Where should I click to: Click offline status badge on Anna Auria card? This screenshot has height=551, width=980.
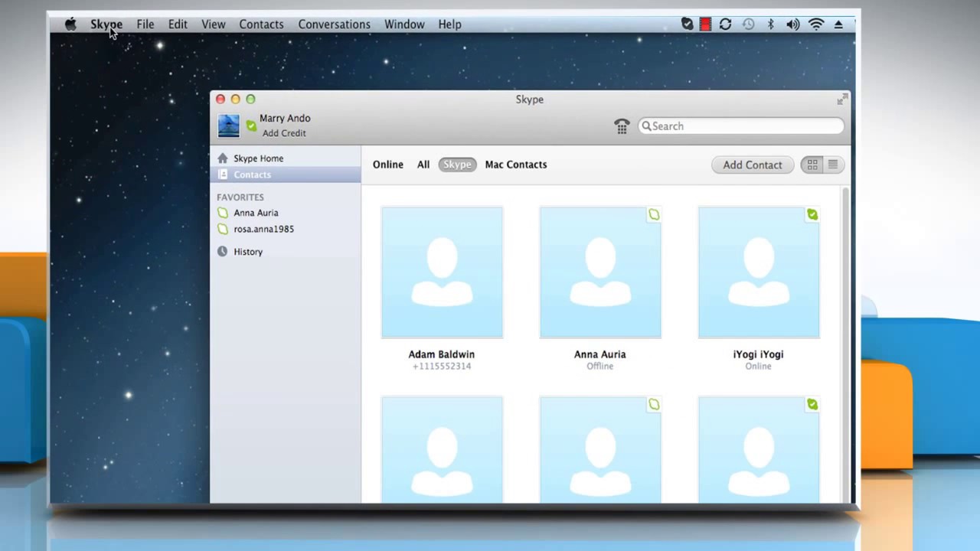pyautogui.click(x=654, y=215)
